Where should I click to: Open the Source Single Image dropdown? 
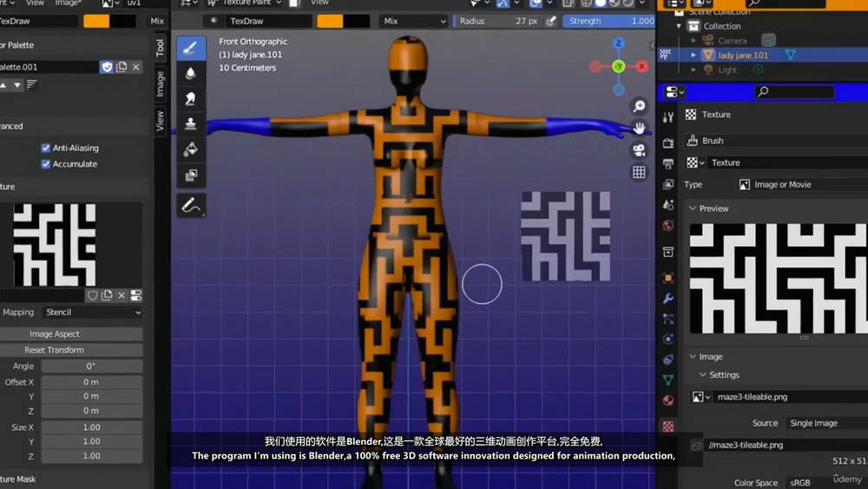[826, 423]
